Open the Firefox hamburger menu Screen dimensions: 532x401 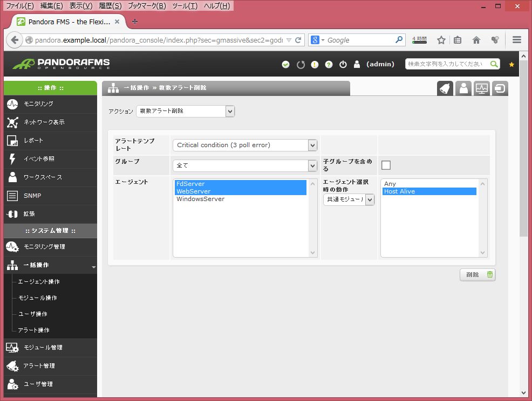coord(517,40)
